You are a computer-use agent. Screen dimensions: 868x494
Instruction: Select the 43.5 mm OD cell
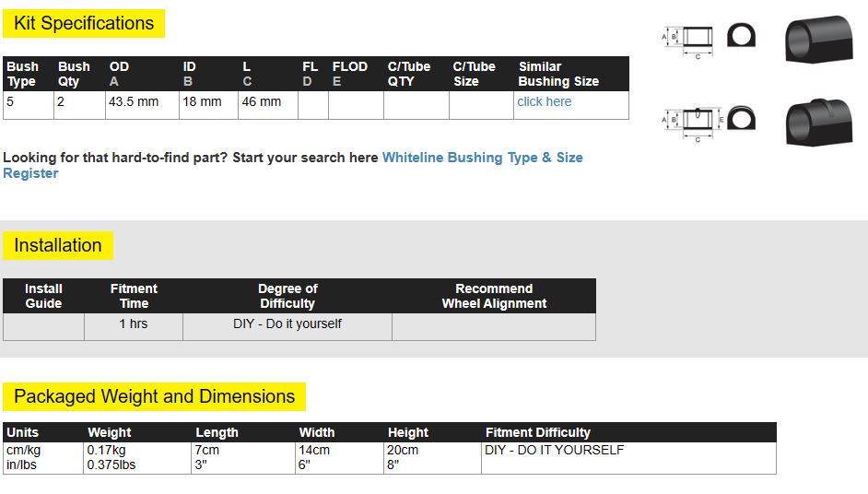(x=135, y=102)
